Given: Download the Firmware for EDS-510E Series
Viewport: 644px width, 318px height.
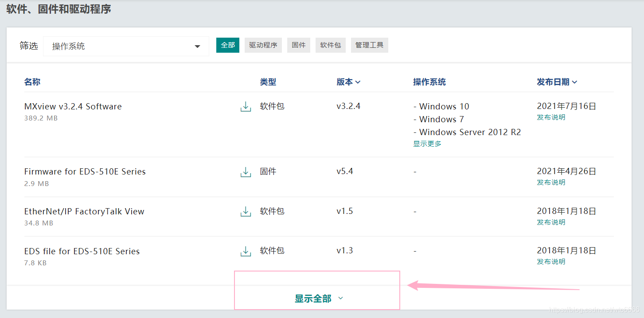Looking at the screenshot, I should pos(246,172).
